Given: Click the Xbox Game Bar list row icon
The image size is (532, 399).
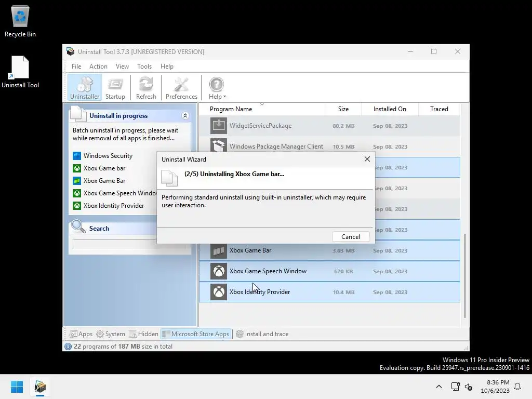Looking at the screenshot, I should [219, 251].
